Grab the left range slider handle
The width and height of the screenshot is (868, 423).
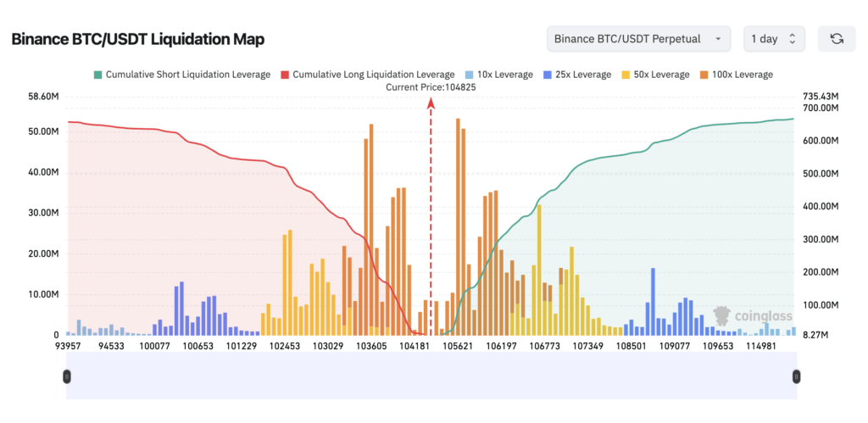pos(67,376)
